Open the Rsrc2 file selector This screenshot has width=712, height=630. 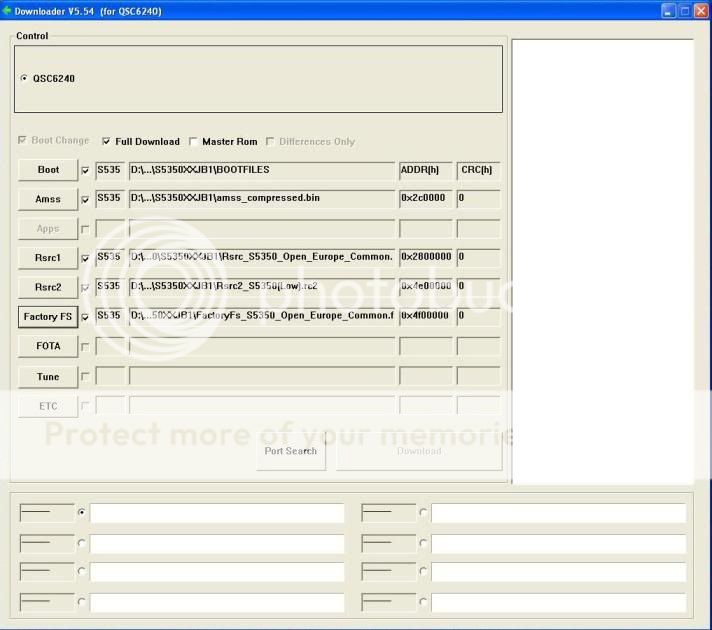click(48, 287)
